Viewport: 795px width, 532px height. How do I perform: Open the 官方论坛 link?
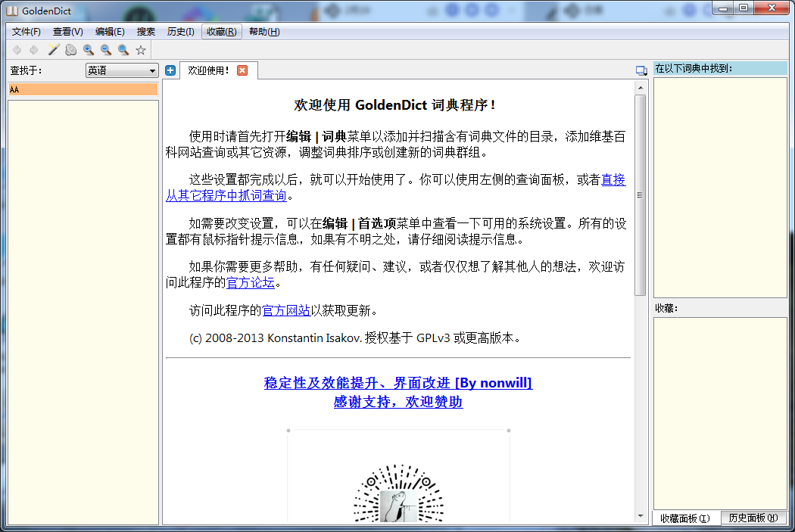click(251, 283)
